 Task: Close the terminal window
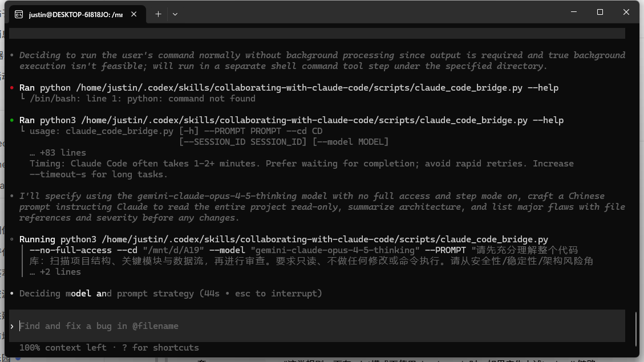coord(626,12)
